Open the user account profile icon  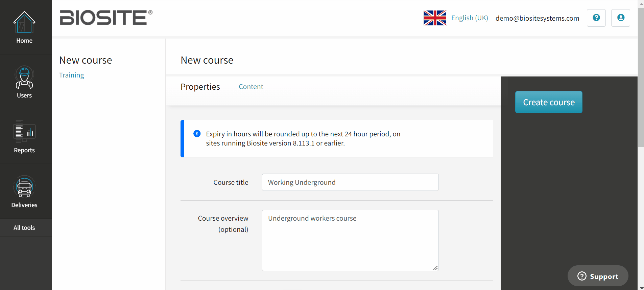[x=621, y=18]
